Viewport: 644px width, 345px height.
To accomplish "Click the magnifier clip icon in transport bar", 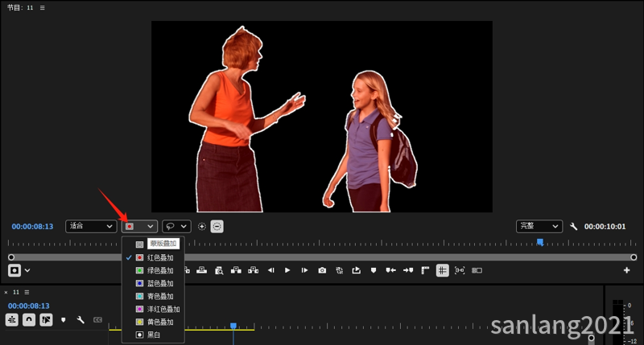I will (219, 270).
